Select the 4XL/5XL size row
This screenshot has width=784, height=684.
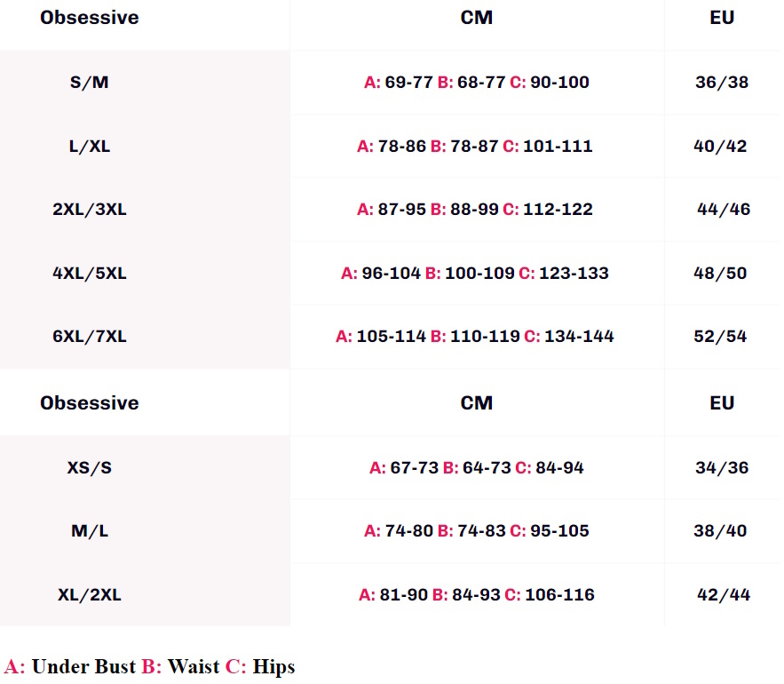coord(89,274)
